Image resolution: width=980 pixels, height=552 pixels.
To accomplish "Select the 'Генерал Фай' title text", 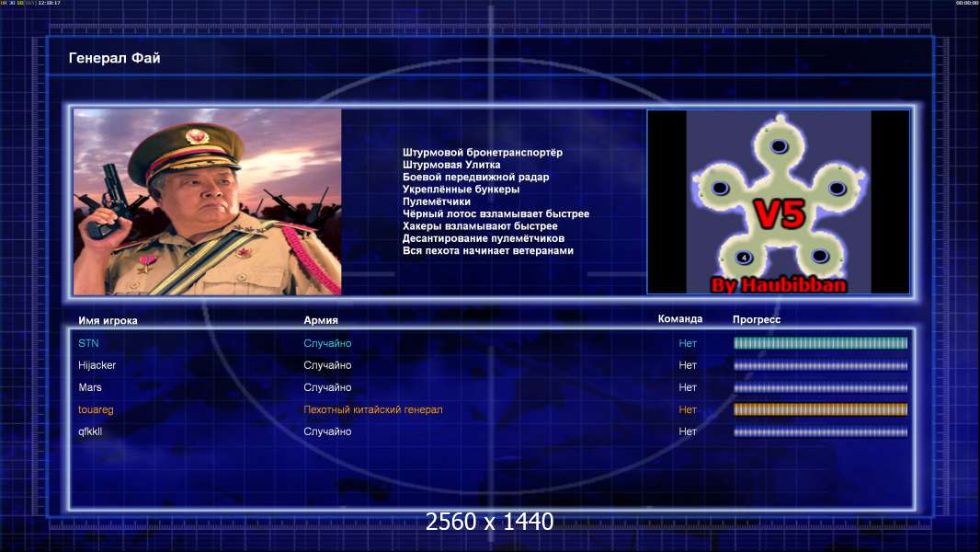I will click(x=114, y=58).
